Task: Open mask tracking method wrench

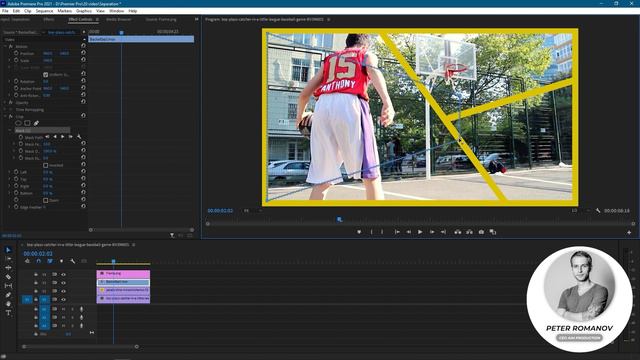Action: pos(79,137)
